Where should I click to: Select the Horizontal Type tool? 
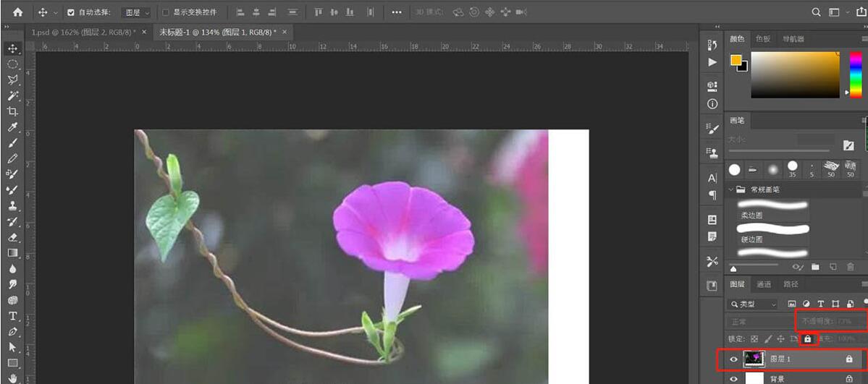12,316
